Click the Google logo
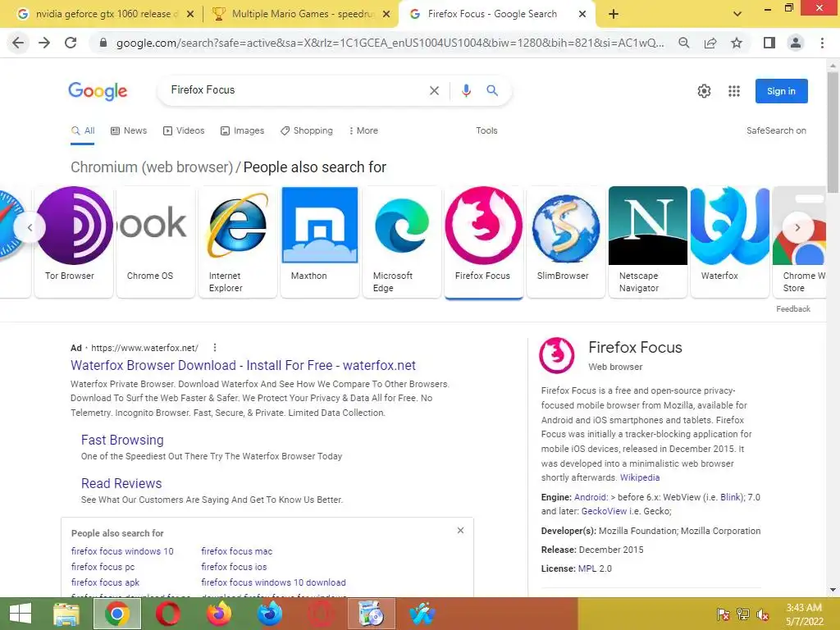Viewport: 840px width, 630px height. pos(98,91)
